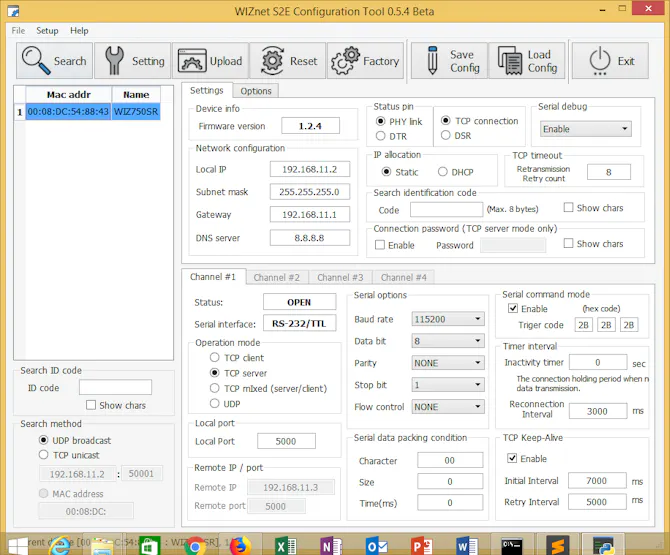Open Flow control dropdown
The height and width of the screenshot is (555, 670).
(448, 407)
